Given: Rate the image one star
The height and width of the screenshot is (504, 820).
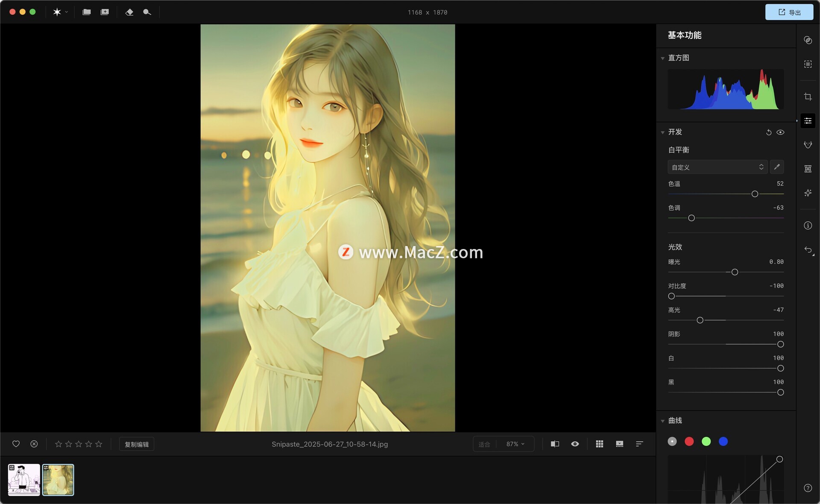Looking at the screenshot, I should click(x=59, y=444).
